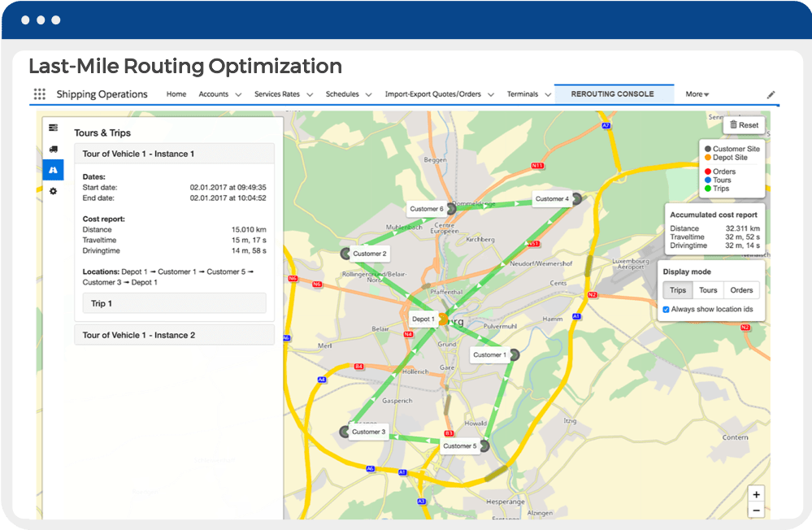Switch display mode to Orders
Image resolution: width=812 pixels, height=530 pixels.
pyautogui.click(x=740, y=289)
